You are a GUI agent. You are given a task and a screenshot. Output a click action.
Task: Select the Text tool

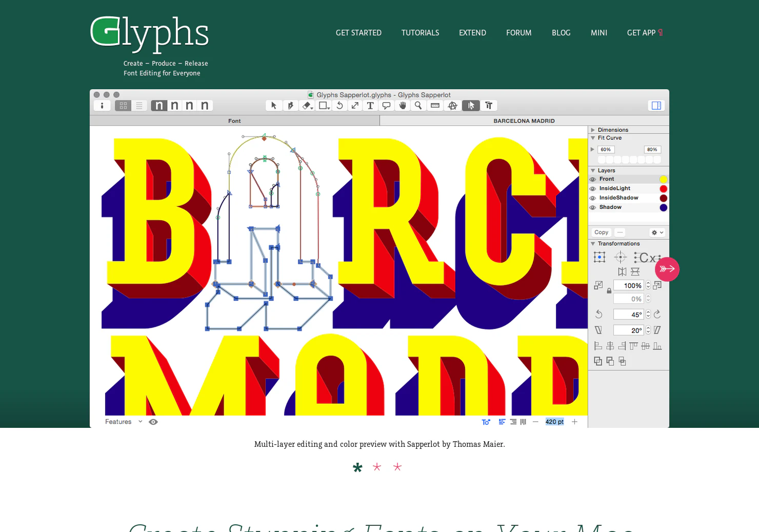pyautogui.click(x=370, y=105)
